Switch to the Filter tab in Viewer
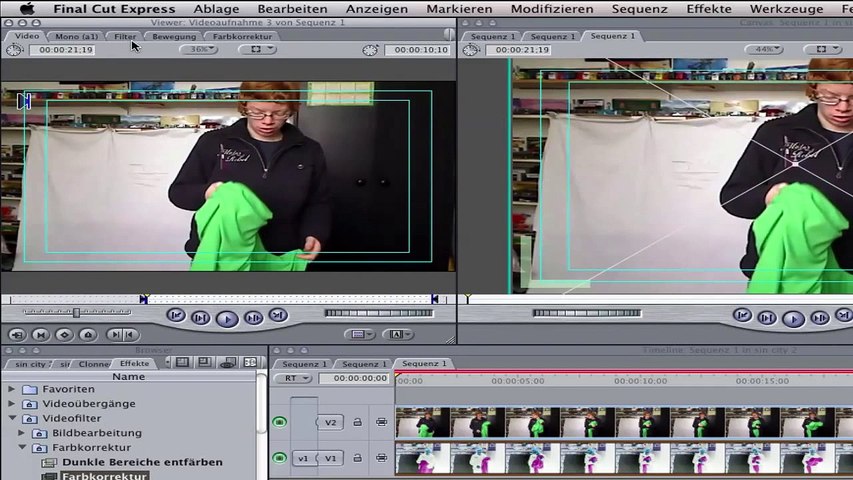853x480 pixels. (124, 36)
